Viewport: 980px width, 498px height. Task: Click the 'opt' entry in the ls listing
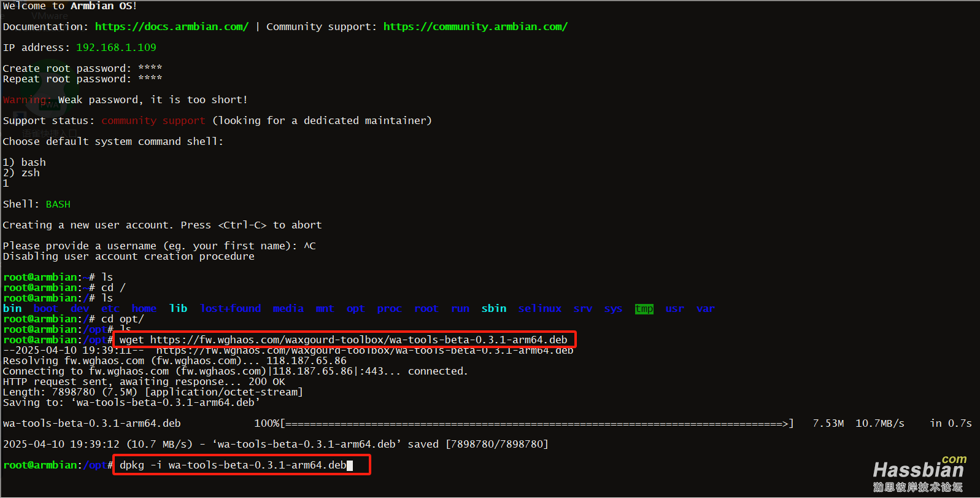(x=355, y=308)
